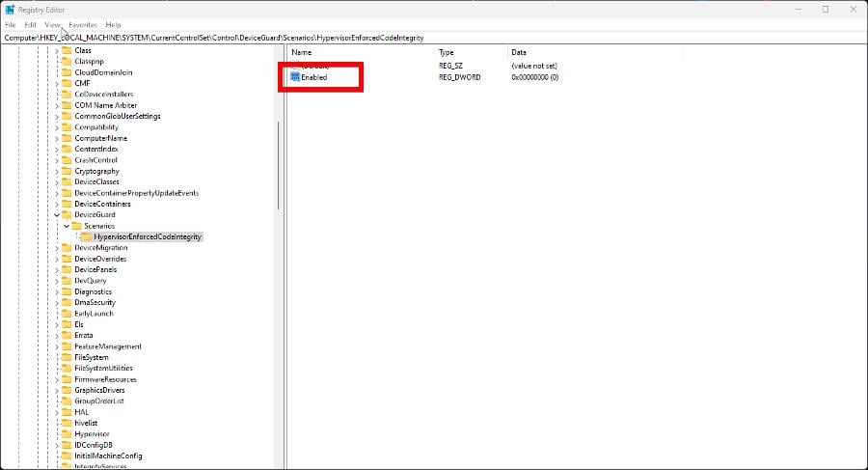Select the InitialMachineConfig key

tap(108, 456)
